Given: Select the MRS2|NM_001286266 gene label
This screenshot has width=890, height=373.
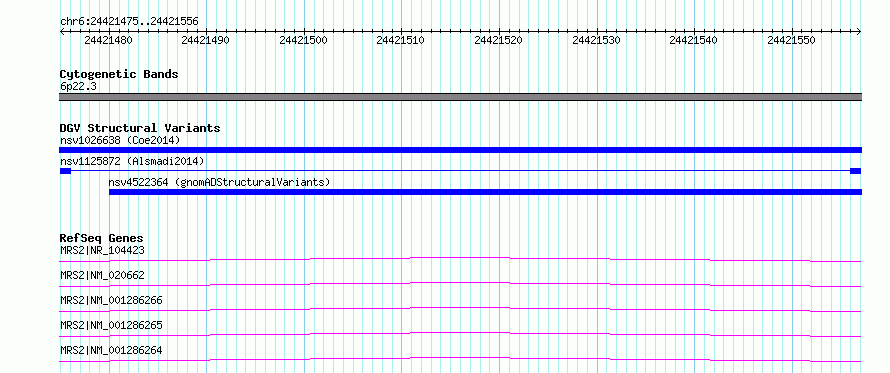Looking at the screenshot, I should click(111, 300).
